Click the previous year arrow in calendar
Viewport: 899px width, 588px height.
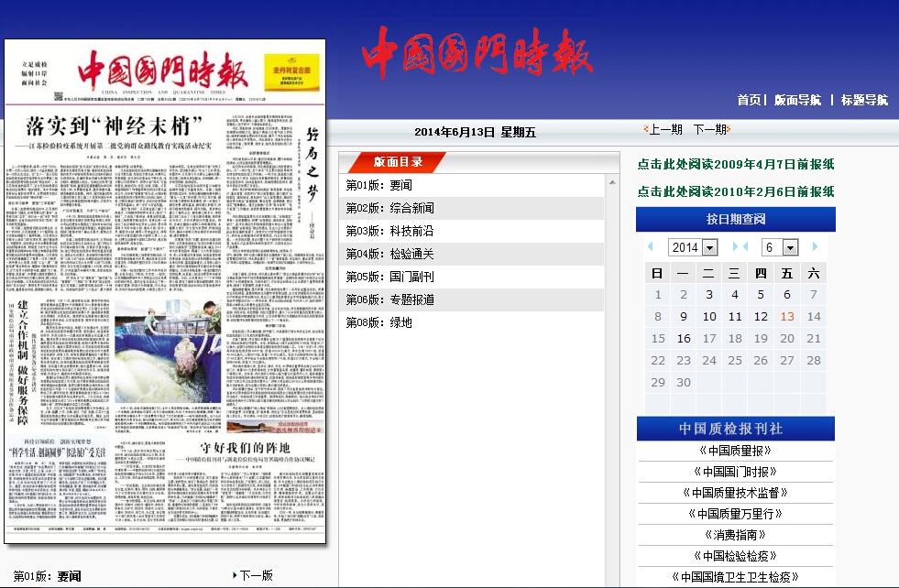651,247
